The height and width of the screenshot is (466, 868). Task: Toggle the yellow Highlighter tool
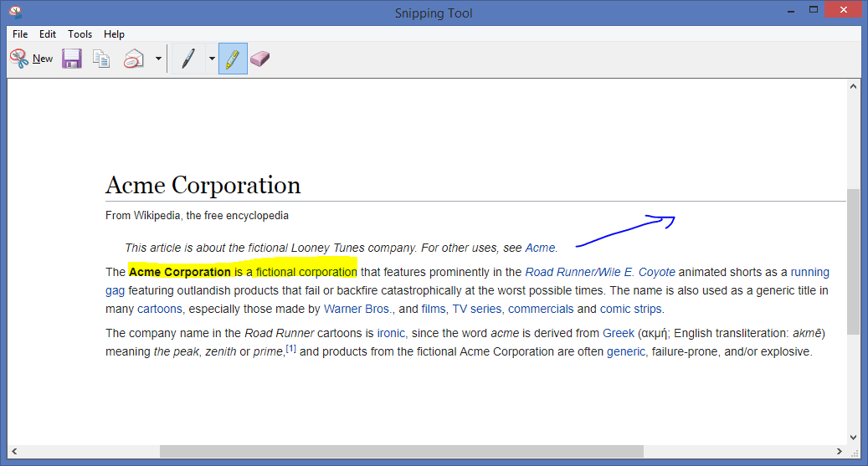[233, 59]
